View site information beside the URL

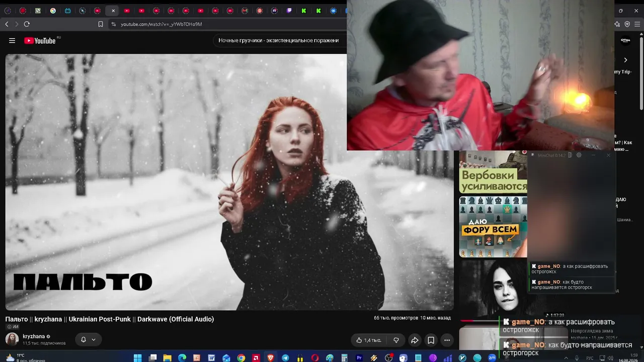114,24
